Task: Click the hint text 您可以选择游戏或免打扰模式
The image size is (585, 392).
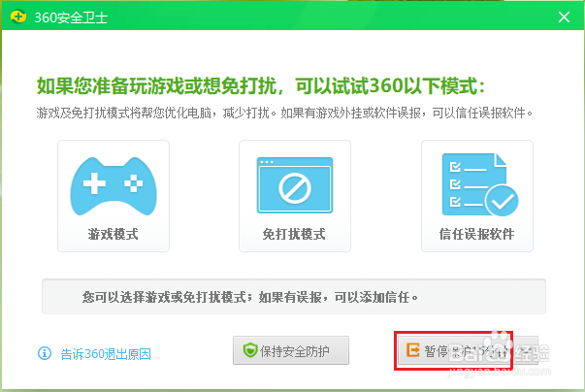Action: (164, 297)
